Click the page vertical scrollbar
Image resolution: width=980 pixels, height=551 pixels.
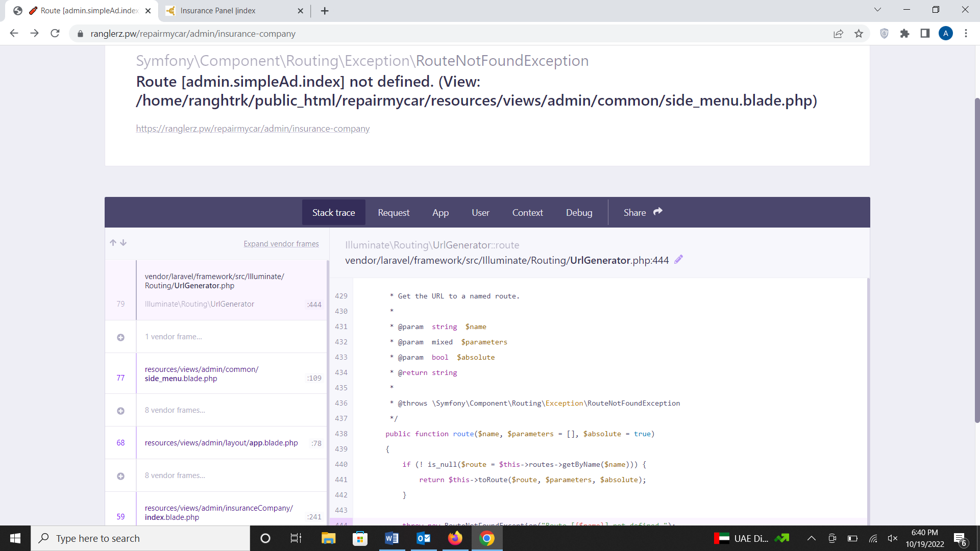(977, 255)
